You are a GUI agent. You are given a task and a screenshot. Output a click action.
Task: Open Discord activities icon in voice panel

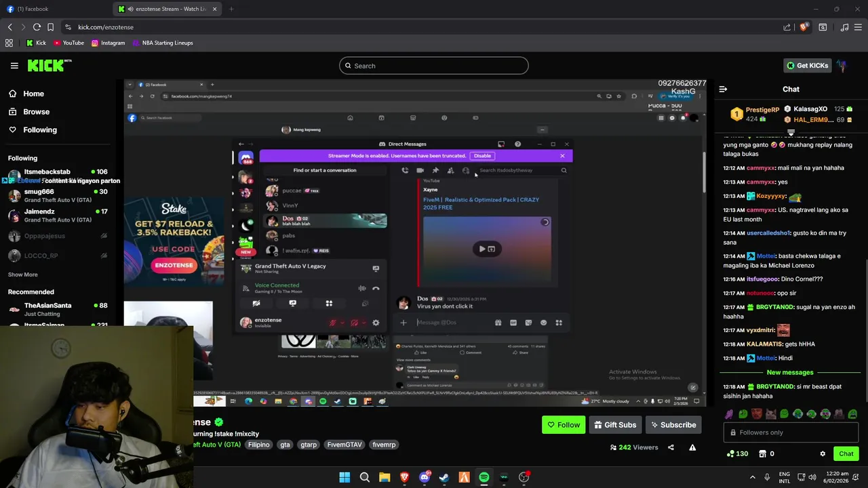(329, 304)
